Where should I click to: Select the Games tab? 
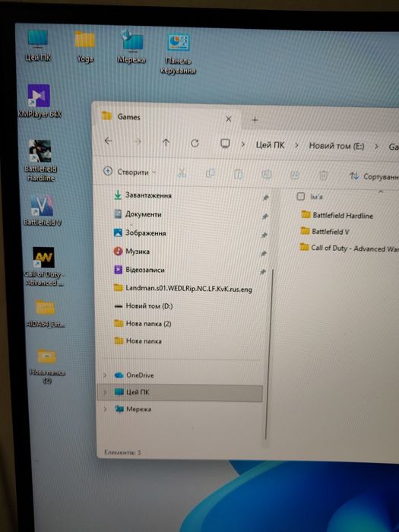tap(166, 118)
